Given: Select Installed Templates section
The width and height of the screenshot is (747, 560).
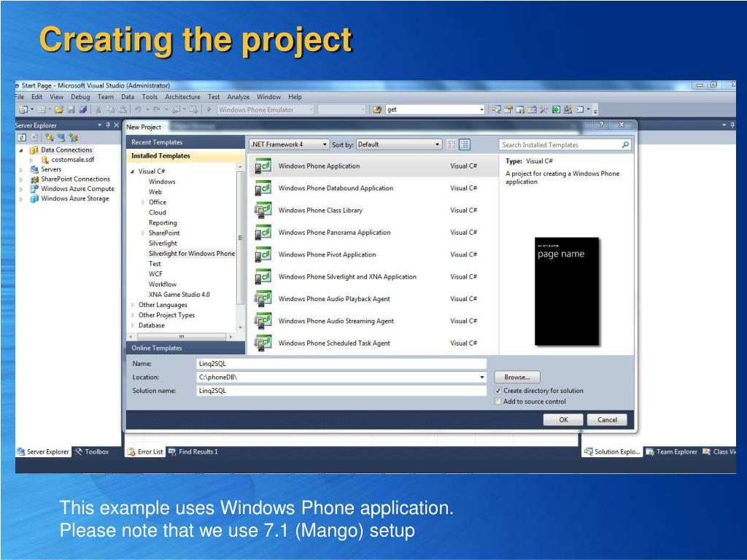Looking at the screenshot, I should pos(185,156).
